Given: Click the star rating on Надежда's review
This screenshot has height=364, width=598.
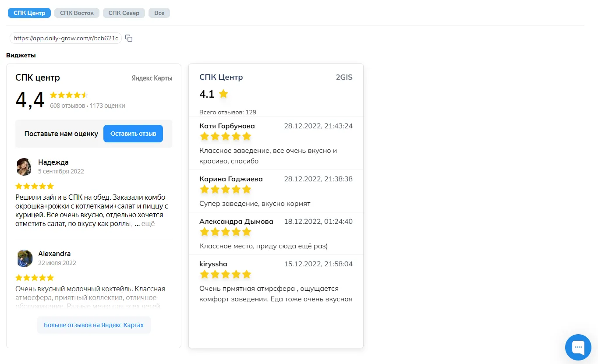Looking at the screenshot, I should coord(35,186).
